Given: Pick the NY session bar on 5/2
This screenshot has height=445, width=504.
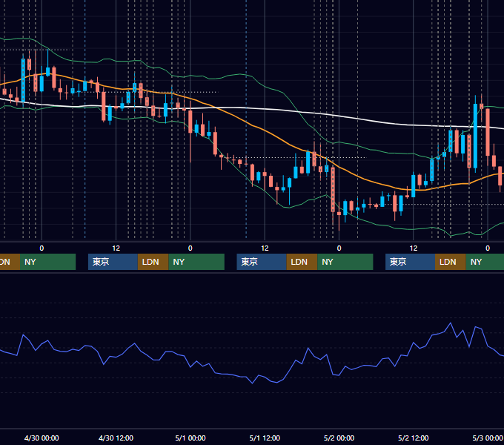Looking at the screenshot, I should [x=485, y=262].
